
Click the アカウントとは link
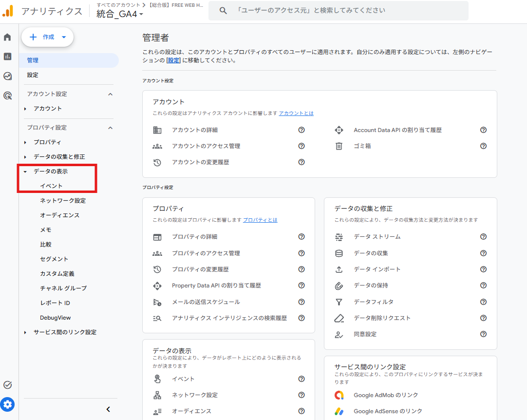296,114
